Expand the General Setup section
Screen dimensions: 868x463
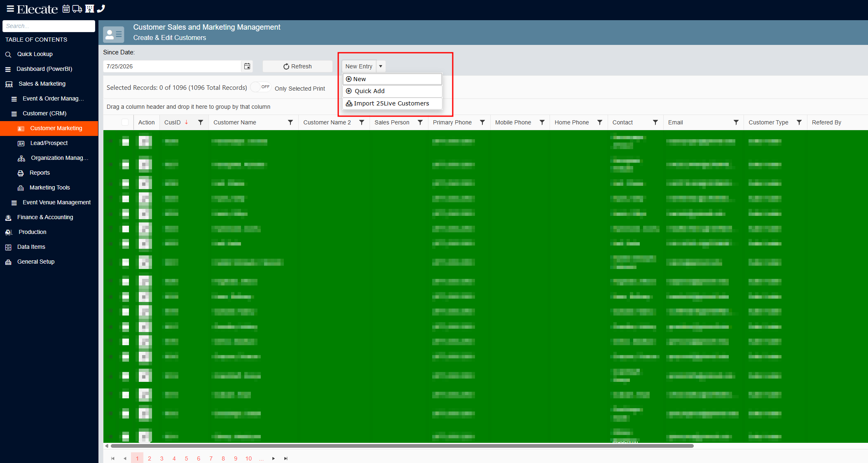point(36,262)
